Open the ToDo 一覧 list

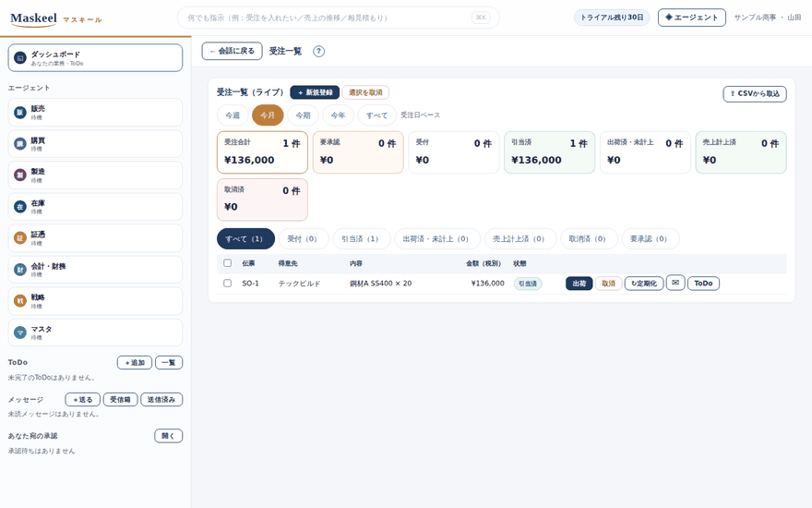pos(169,362)
